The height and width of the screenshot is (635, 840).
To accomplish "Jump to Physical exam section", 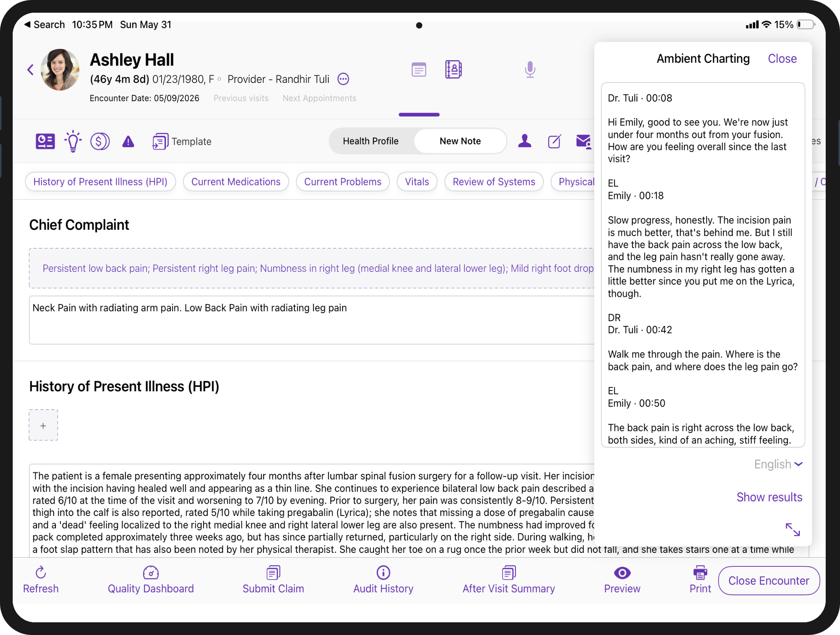I will coord(573,182).
